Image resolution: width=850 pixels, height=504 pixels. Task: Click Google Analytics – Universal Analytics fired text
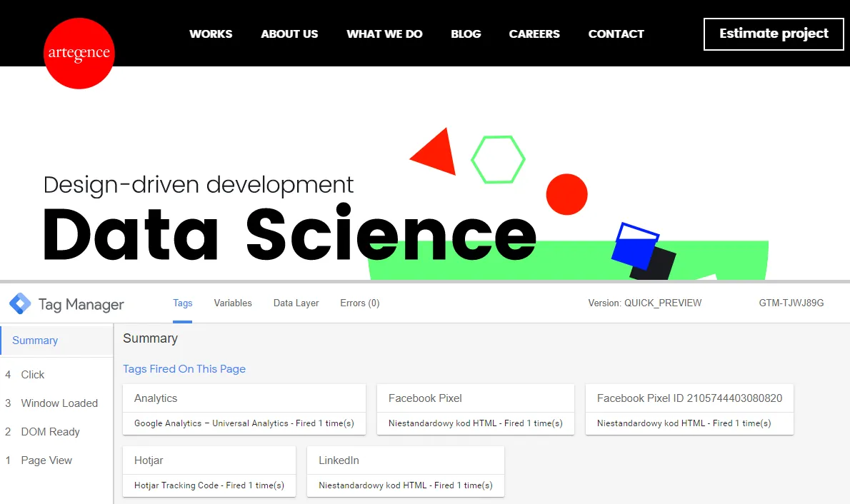point(244,423)
